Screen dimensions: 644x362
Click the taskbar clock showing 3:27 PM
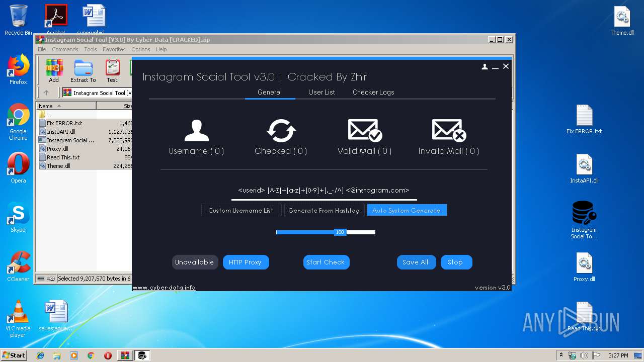(618, 355)
